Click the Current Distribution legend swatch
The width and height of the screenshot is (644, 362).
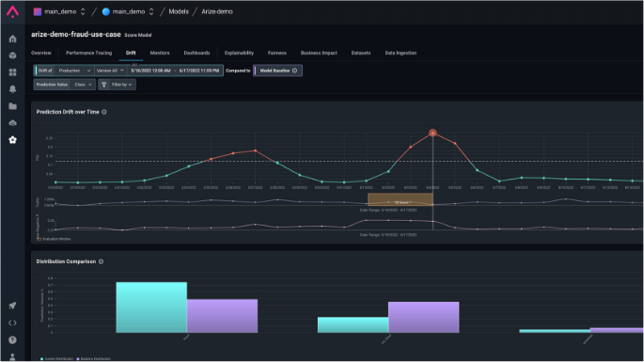tap(42, 359)
